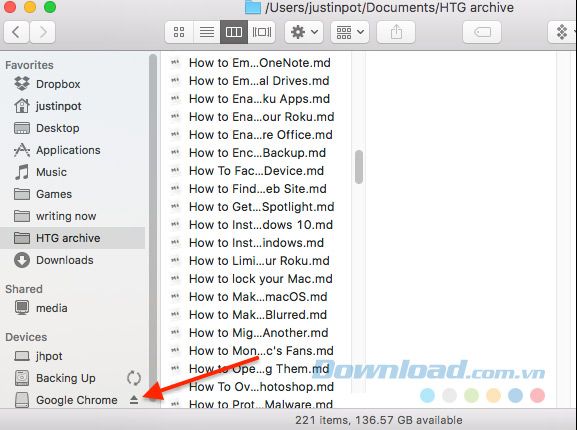Click the music note sidebar icon
The width and height of the screenshot is (577, 430).
point(22,172)
